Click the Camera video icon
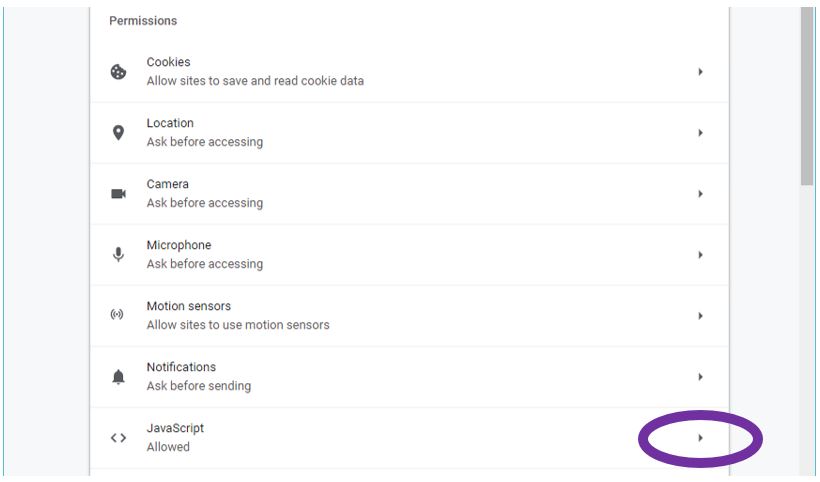Viewport: 820px width, 482px height. tap(118, 194)
